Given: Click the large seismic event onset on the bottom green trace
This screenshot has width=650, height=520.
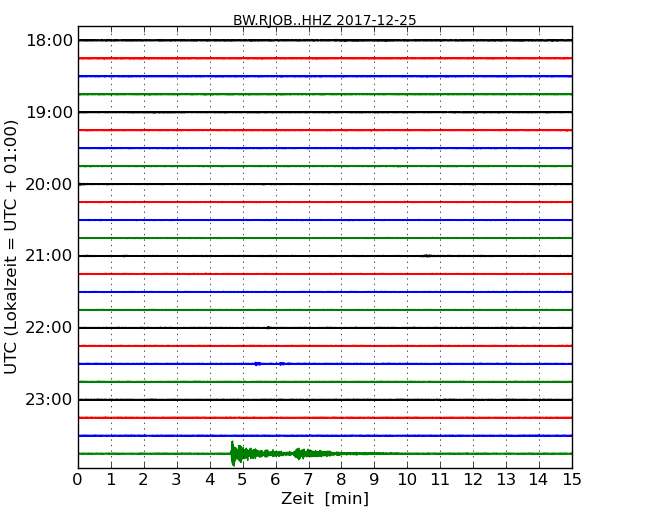Looking at the screenshot, I should (233, 454).
